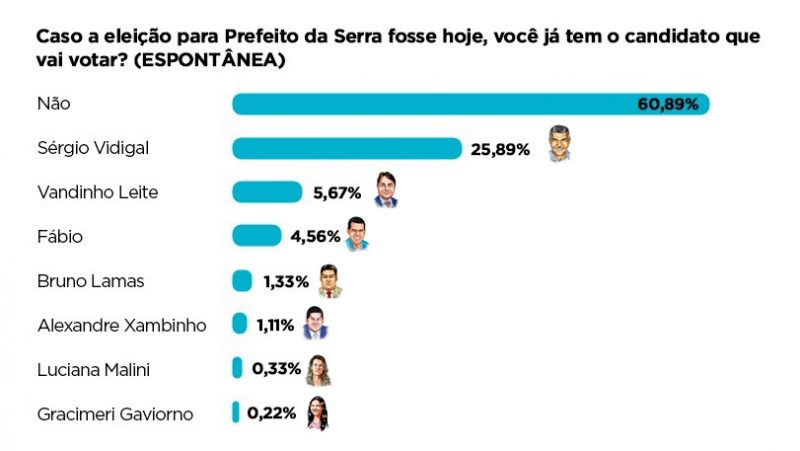Viewport: 800px width, 451px height.
Task: Select the 'Não' 60,89% bar
Action: 471,104
